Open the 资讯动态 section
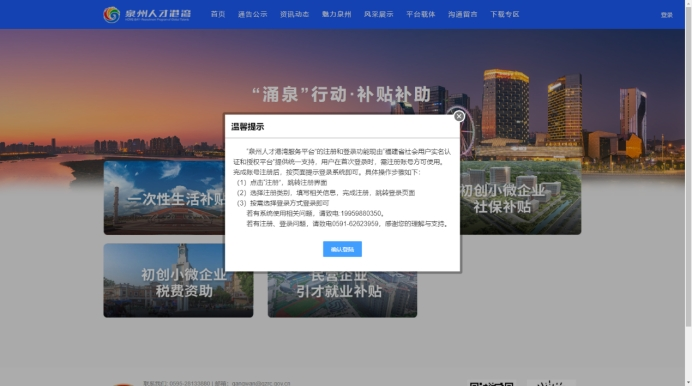Viewport: 693px width, 386px height. point(294,15)
